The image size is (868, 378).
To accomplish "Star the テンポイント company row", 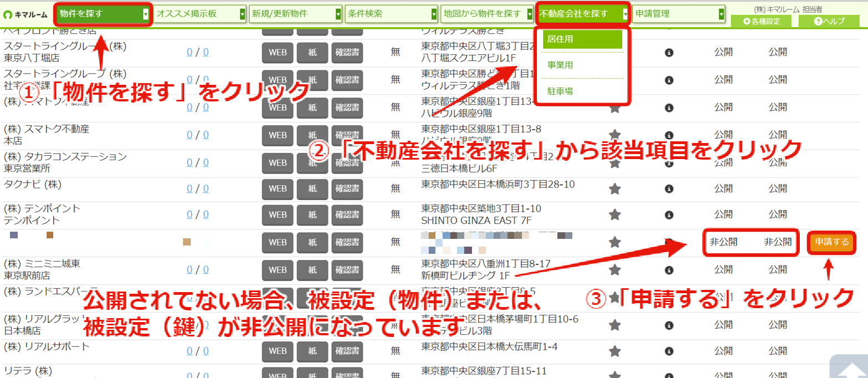I will tap(615, 214).
